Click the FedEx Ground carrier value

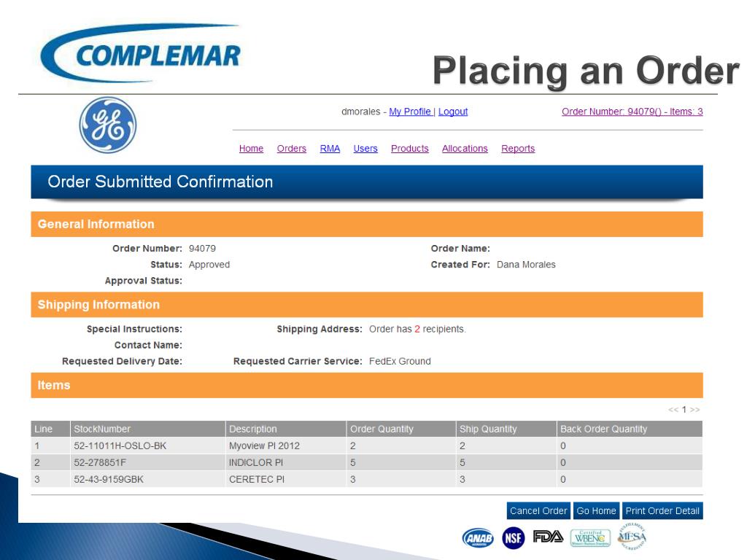[400, 362]
